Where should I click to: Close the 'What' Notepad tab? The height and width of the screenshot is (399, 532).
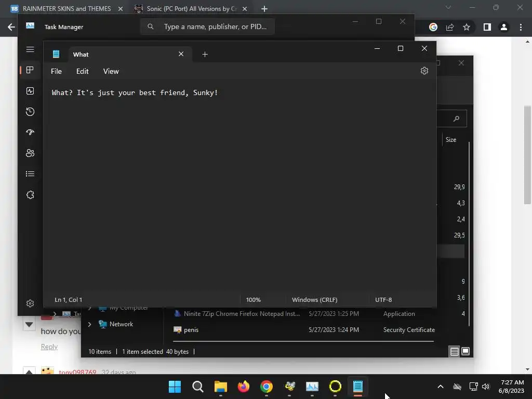point(181,54)
